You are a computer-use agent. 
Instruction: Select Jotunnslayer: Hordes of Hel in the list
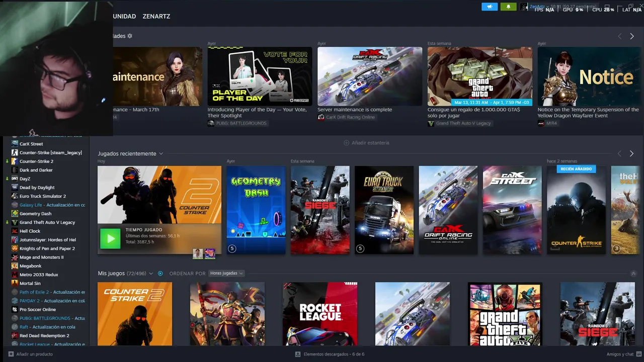click(x=48, y=240)
